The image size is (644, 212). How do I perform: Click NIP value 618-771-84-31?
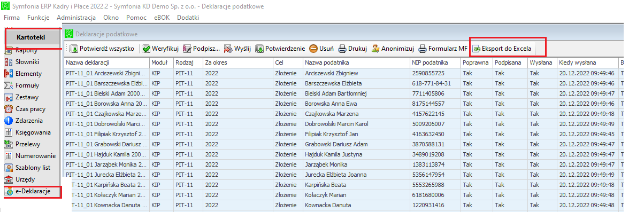tap(432, 83)
